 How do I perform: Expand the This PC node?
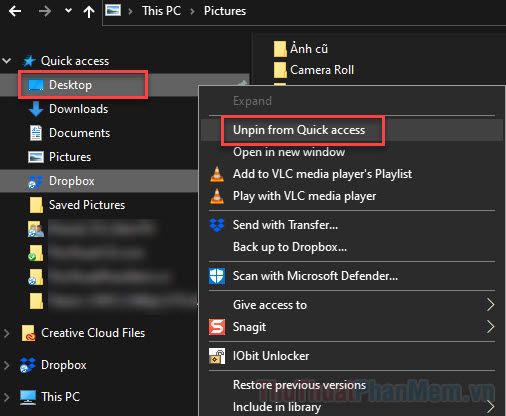(6, 397)
